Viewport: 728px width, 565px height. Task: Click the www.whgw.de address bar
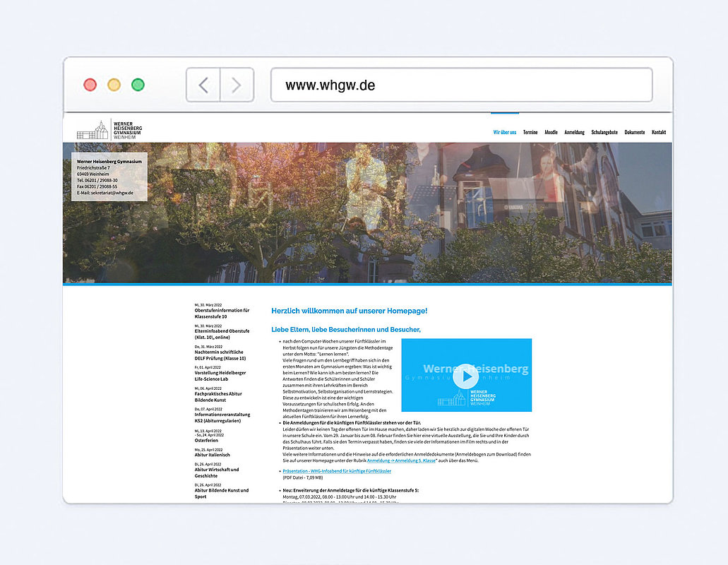[x=461, y=85]
